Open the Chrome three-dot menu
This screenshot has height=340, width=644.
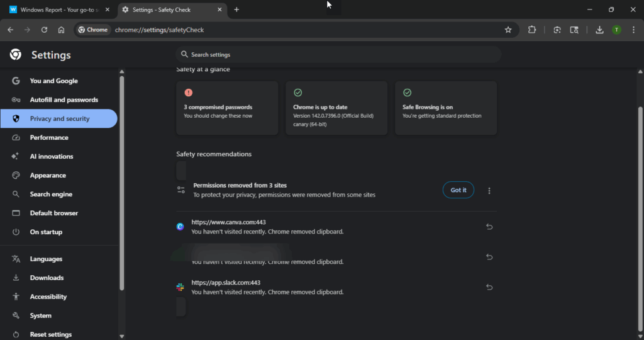coord(634,30)
